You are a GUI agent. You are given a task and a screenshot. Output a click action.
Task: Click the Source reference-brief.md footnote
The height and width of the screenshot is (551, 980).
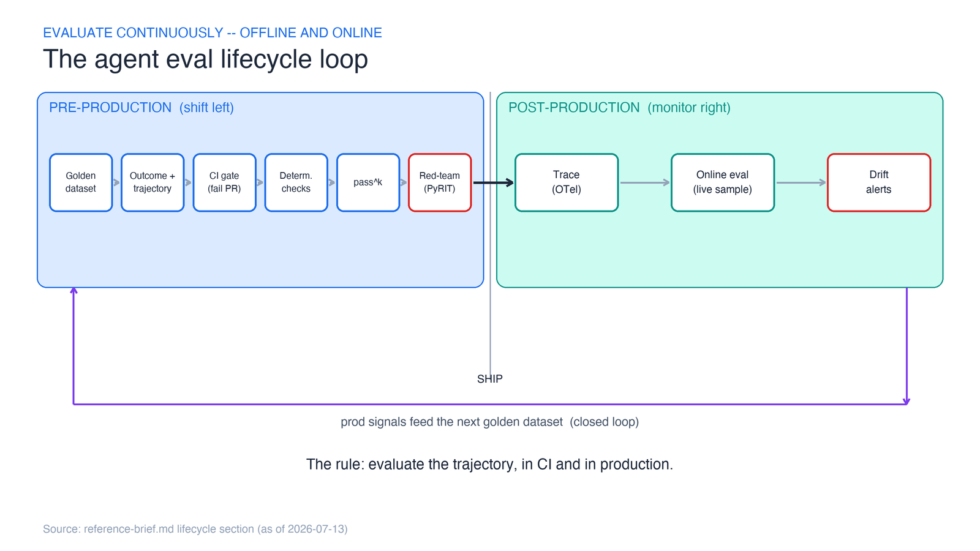tap(195, 529)
